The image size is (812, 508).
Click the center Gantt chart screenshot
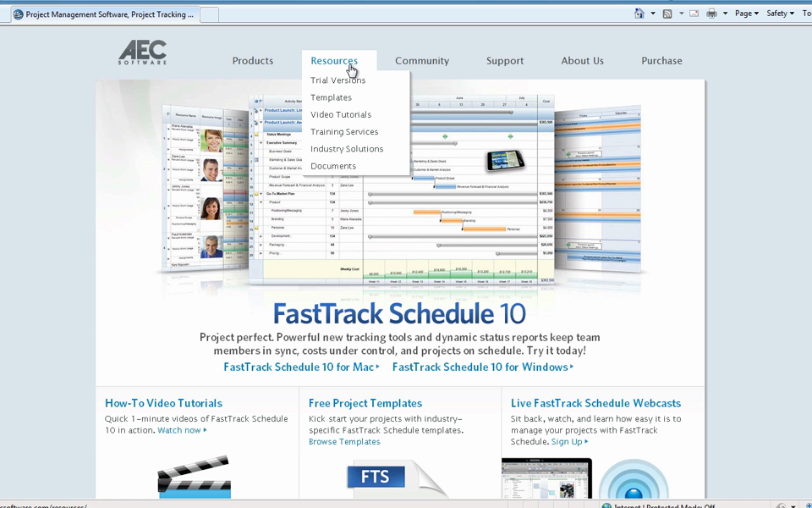(401, 190)
